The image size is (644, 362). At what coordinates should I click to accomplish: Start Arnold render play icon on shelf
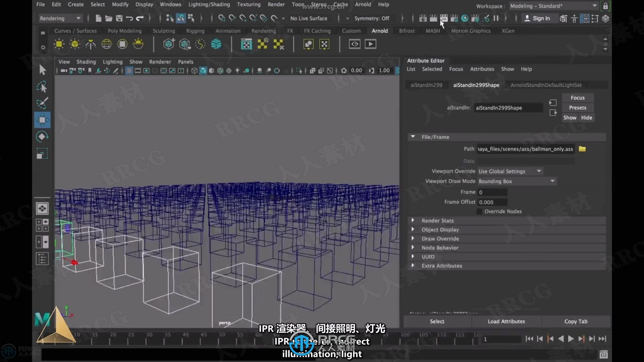(x=370, y=44)
